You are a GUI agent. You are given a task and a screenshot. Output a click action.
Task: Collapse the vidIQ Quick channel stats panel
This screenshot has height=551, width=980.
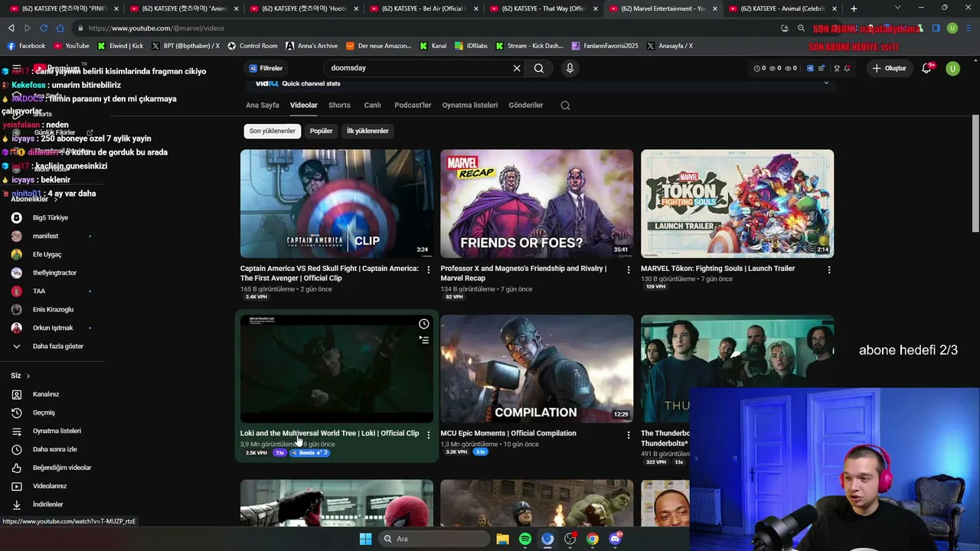click(x=826, y=83)
